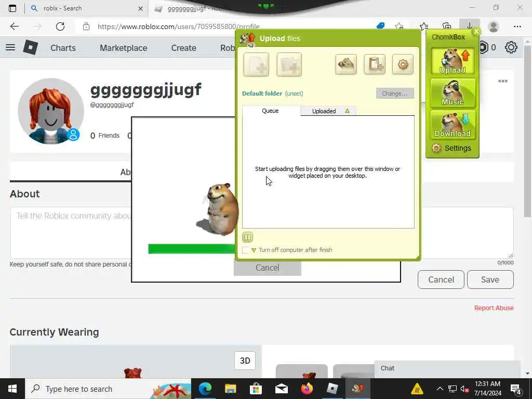Open File Explorer from taskbar
Screen dimensions: 532x399
(231, 389)
